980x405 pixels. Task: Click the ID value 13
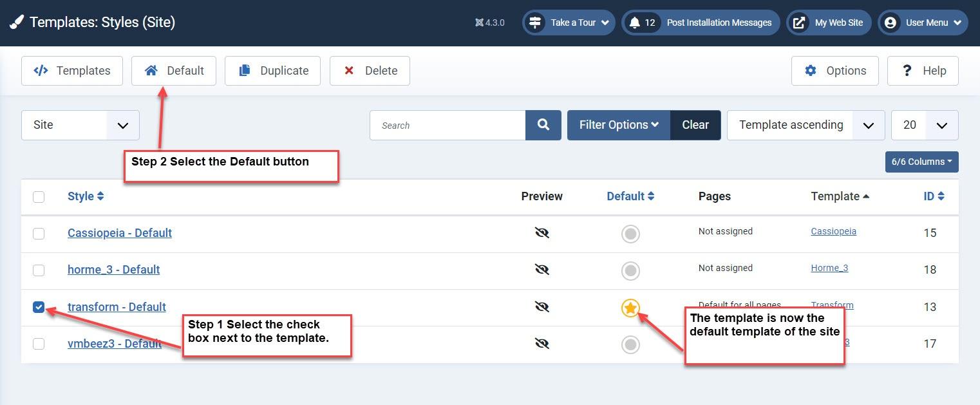(x=930, y=307)
